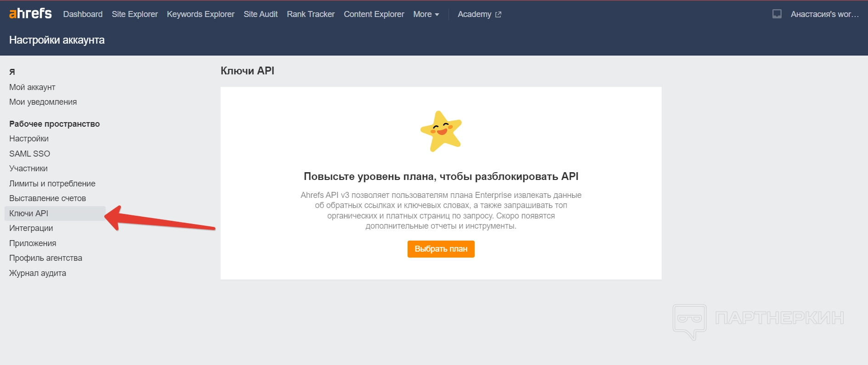Open Лимиты и потребление
Image resolution: width=868 pixels, height=365 pixels.
coord(52,184)
